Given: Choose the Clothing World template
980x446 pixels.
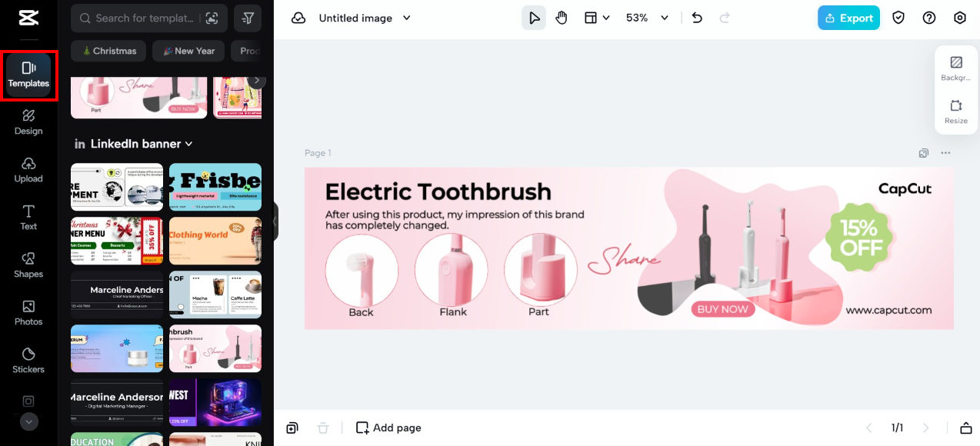Looking at the screenshot, I should click(x=215, y=241).
